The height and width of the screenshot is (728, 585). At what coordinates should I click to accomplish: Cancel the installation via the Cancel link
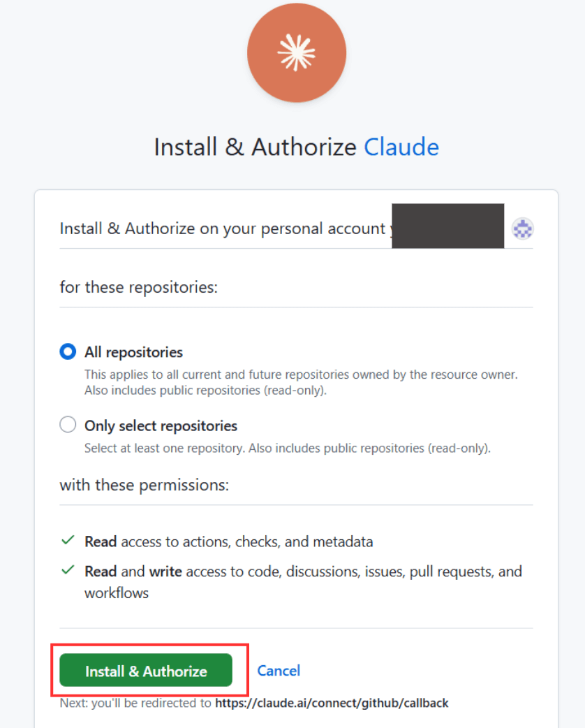coord(279,671)
